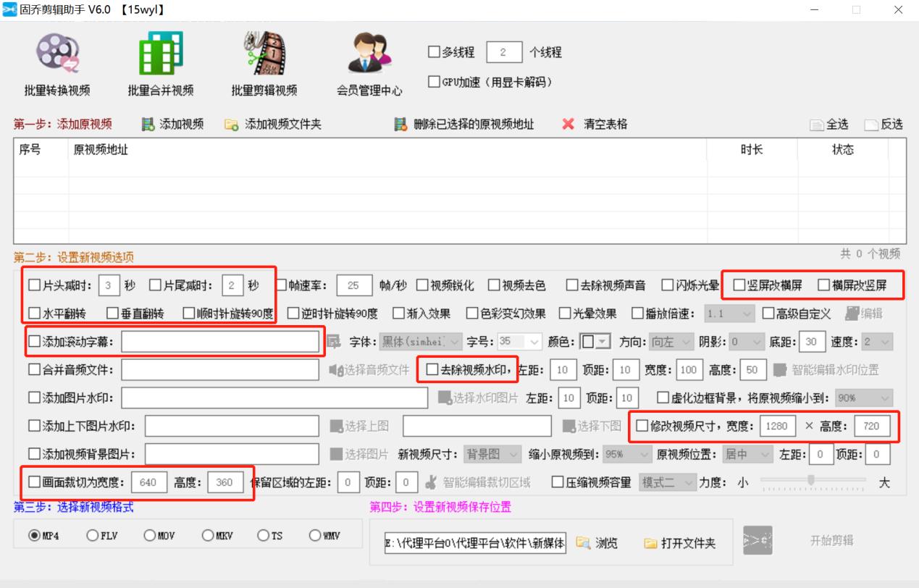Click 添加视频 (add video) icon button
Viewport: 919px width, 588px height.
tap(148, 125)
